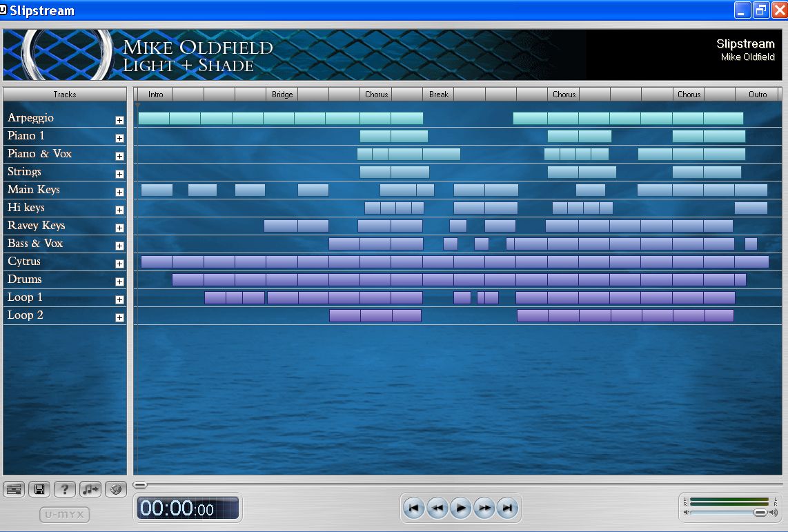Skip to end of the song

click(x=508, y=508)
